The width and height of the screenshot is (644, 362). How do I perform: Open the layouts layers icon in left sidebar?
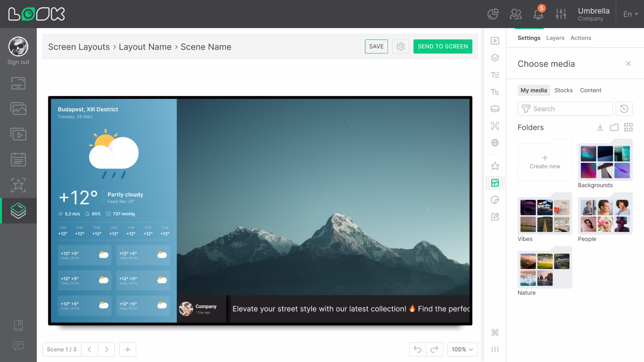(x=18, y=211)
